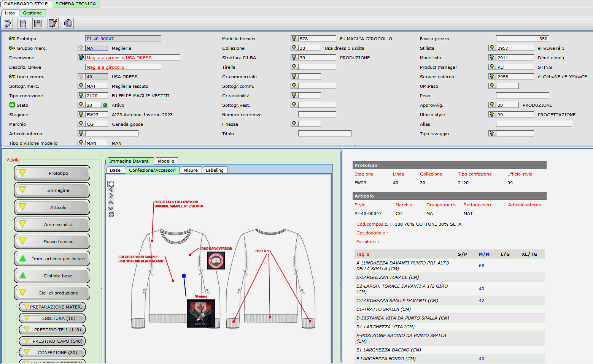Click the floppy disk save icon
593x364 pixels.
point(38,24)
